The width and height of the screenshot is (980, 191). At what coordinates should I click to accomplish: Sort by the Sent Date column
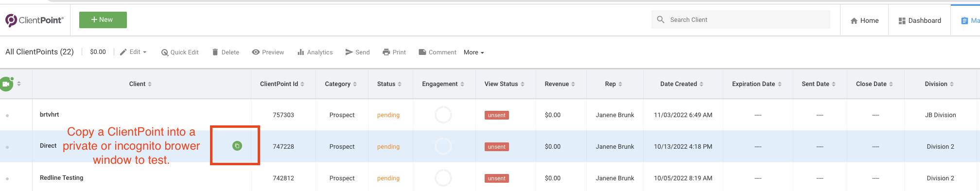tap(819, 84)
